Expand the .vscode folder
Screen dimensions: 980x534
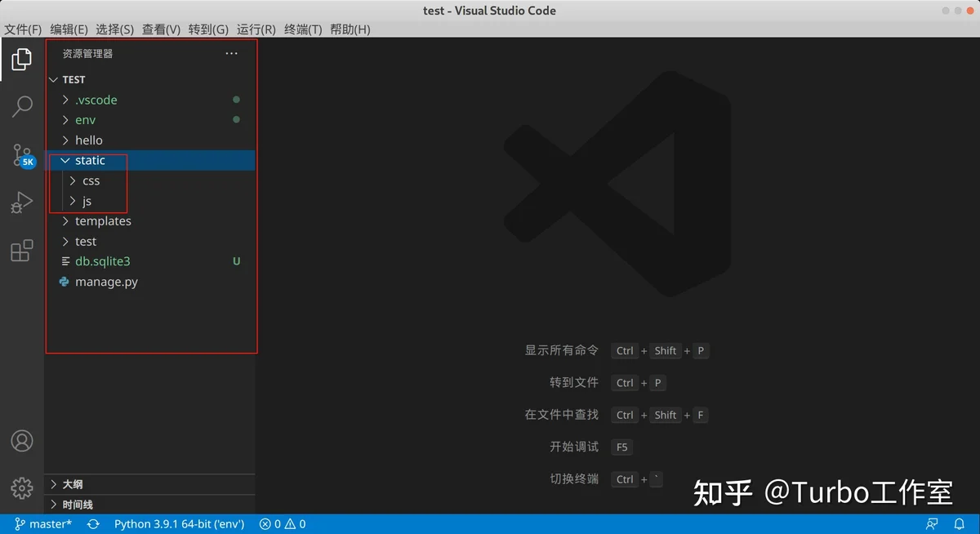151,100
